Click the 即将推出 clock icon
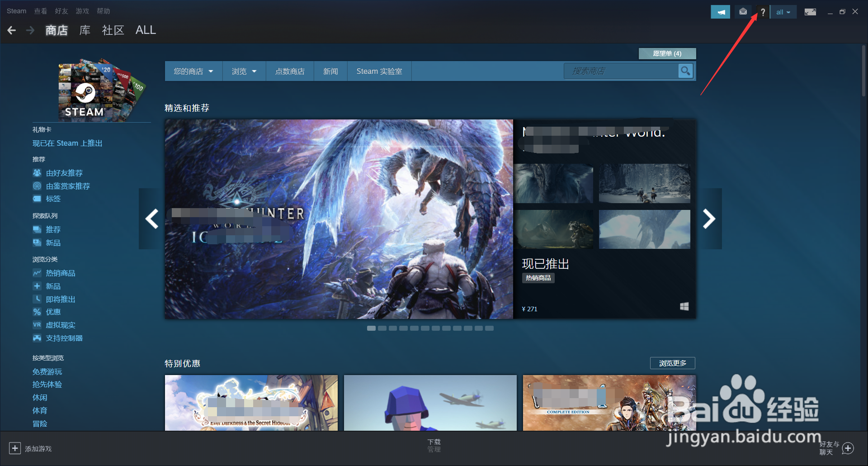 click(37, 299)
